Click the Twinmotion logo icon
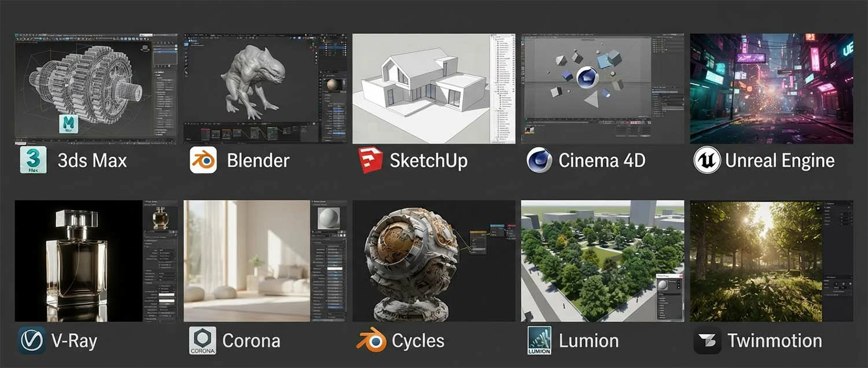868x368 pixels. click(707, 340)
